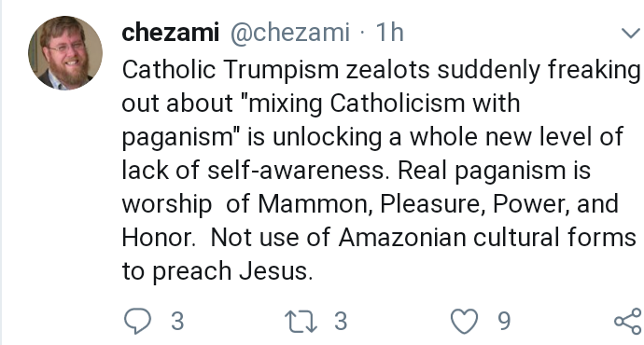
Task: Reply to chezami's tweet via speech bubble
Action: [137, 321]
